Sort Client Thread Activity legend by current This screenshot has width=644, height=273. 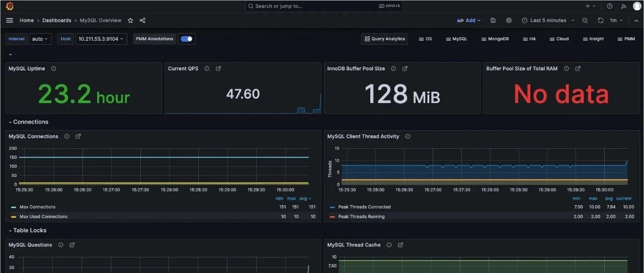624,199
